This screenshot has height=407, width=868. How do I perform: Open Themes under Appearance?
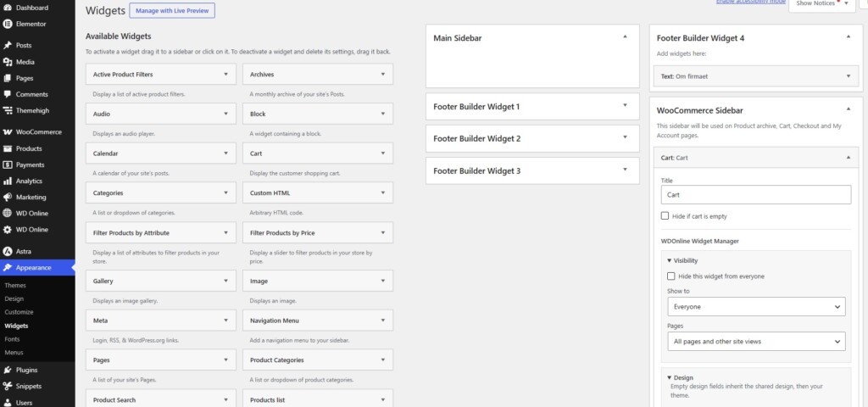15,285
